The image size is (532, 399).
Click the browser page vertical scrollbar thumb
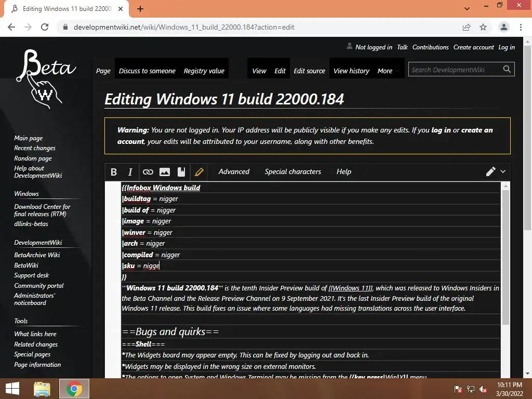click(x=527, y=138)
